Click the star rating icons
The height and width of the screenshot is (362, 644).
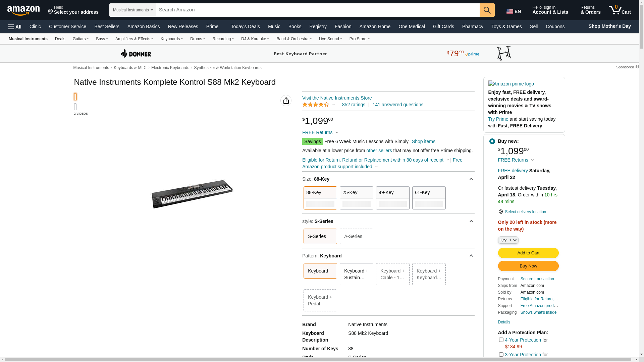[316, 105]
